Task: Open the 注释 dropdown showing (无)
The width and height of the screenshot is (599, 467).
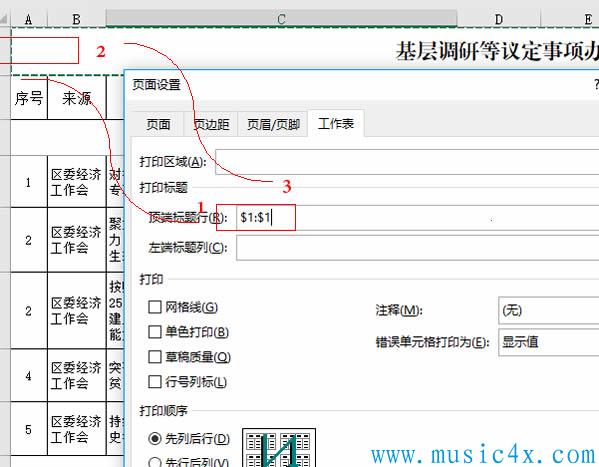Action: pyautogui.click(x=549, y=310)
